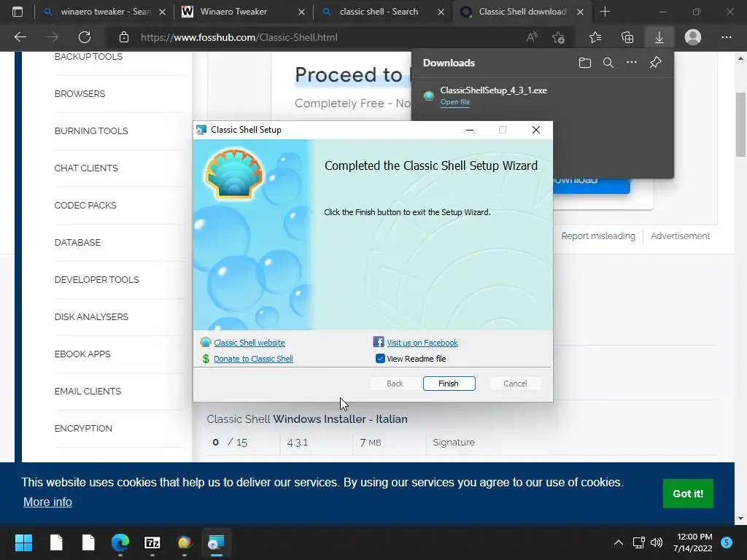Open DEVELOPER TOOLS category
The image size is (747, 560).
click(97, 279)
